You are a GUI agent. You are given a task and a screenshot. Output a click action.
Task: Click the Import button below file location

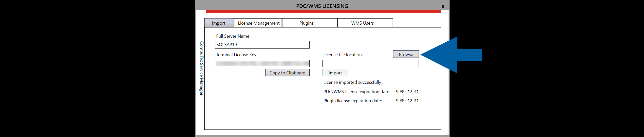[335, 73]
